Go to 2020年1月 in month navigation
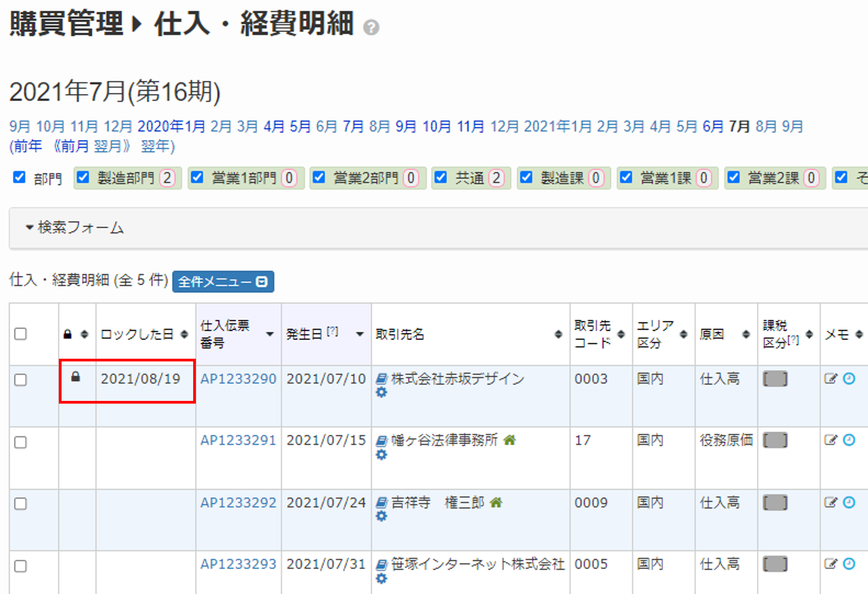The height and width of the screenshot is (594, 868). (x=172, y=126)
